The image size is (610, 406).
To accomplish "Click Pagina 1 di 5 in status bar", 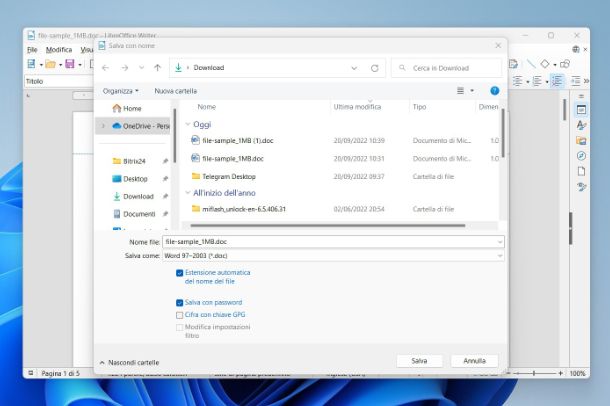I will point(60,373).
